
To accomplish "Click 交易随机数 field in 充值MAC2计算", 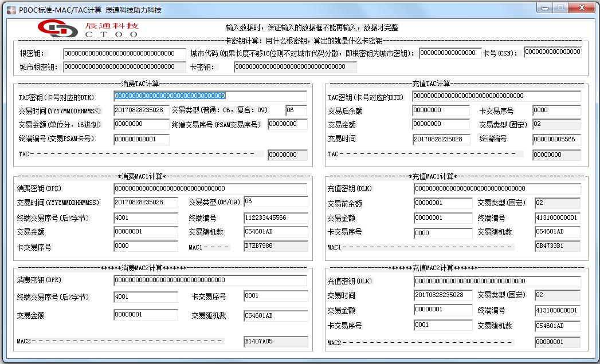I will click(558, 327).
